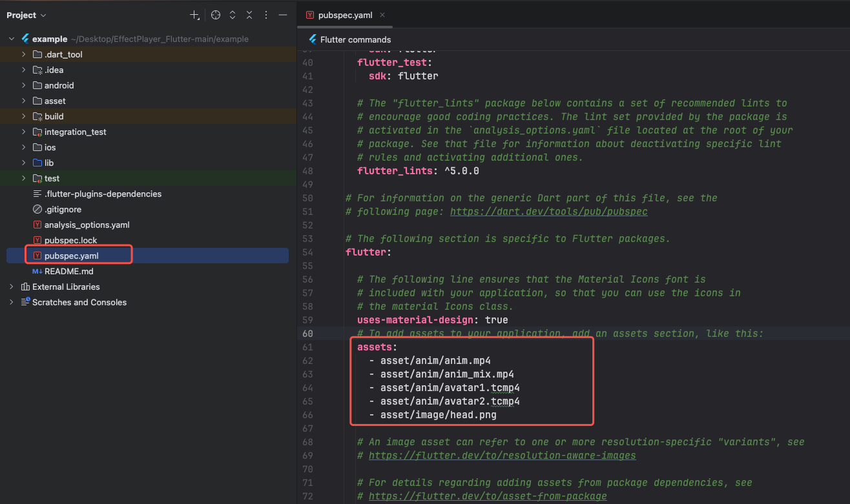
Task: Select the pubspec.yaml editor tab
Action: [345, 15]
